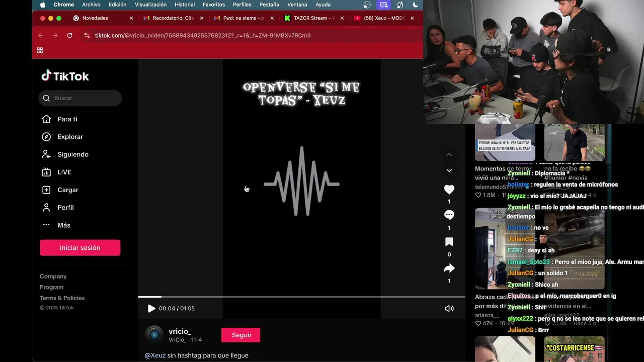Open the Perfiles menu

(x=242, y=5)
